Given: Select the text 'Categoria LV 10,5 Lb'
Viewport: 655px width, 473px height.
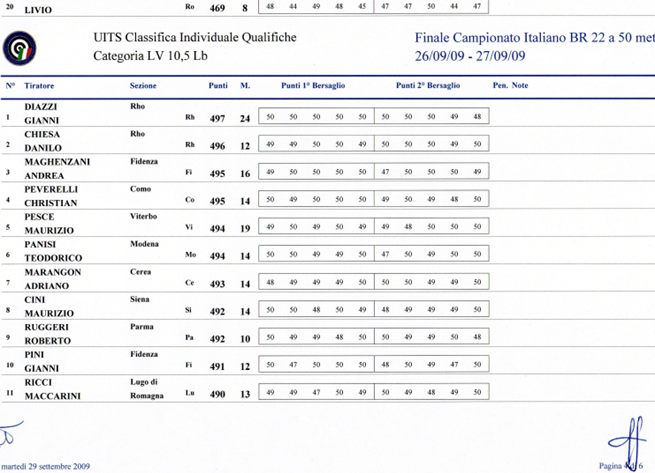Looking at the screenshot, I should click(150, 56).
